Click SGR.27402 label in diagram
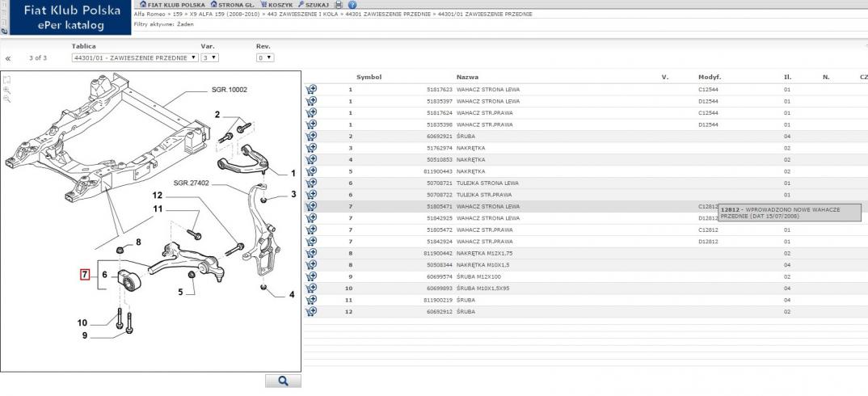 coord(191,183)
